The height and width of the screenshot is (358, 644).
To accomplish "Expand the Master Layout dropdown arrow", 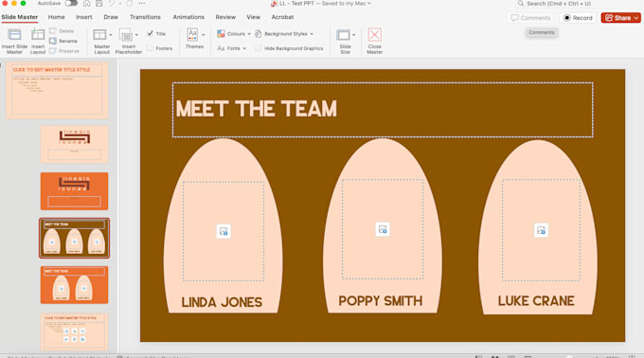I will coord(111,35).
